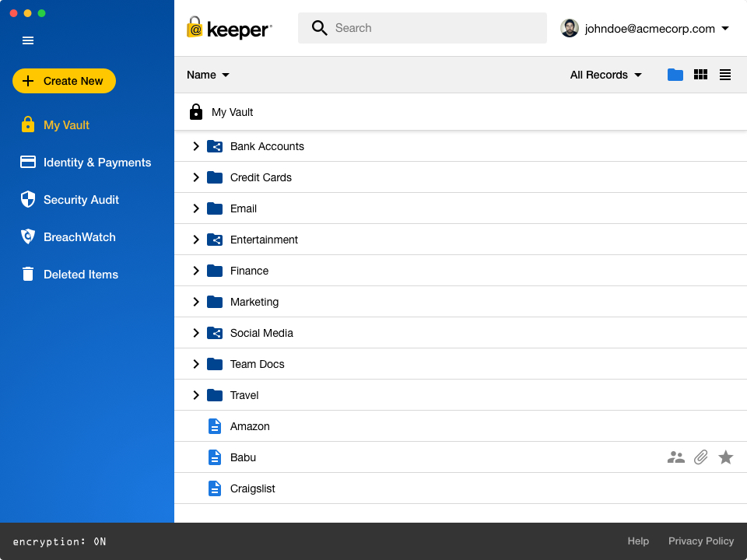Expand the Team Docs folder
This screenshot has width=747, height=560.
(196, 364)
